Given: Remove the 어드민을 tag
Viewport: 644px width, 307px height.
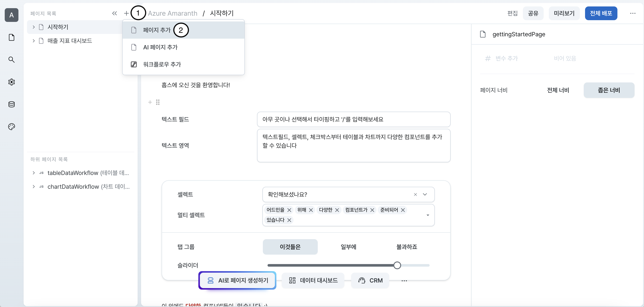Looking at the screenshot, I should tap(289, 210).
